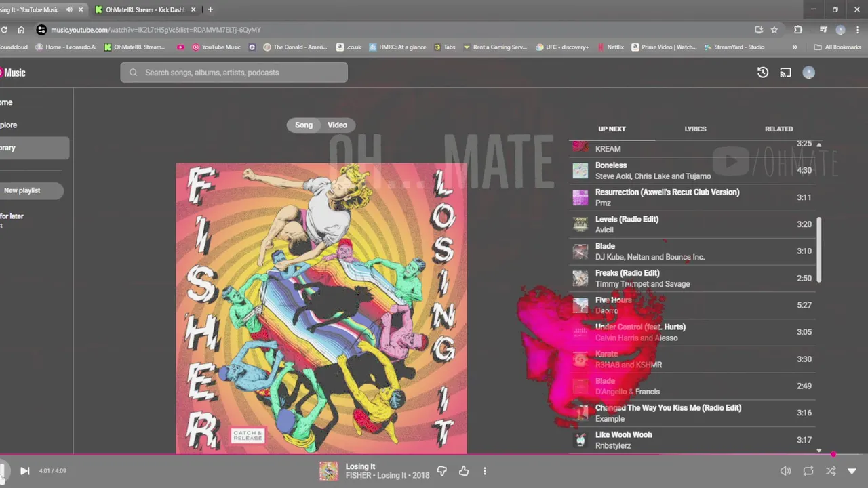Click the Boneless track thumbnail
The width and height of the screenshot is (868, 488).
point(580,170)
